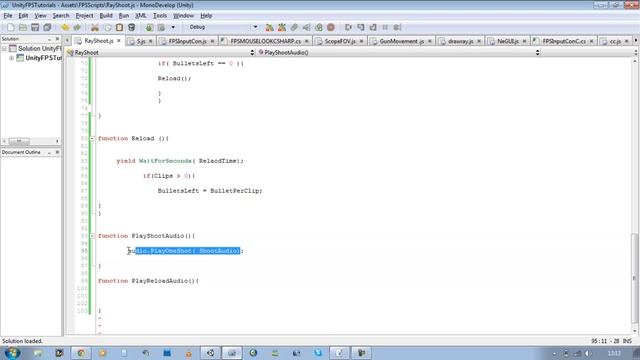
Task: Switch to the FPSMOUSELOOKCSHARP.cs tab
Action: [265, 41]
